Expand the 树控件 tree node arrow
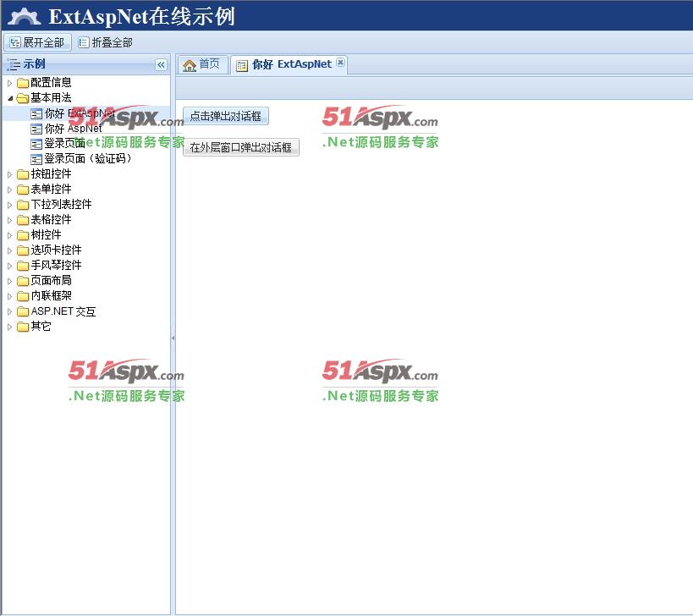This screenshot has width=693, height=616. click(9, 235)
